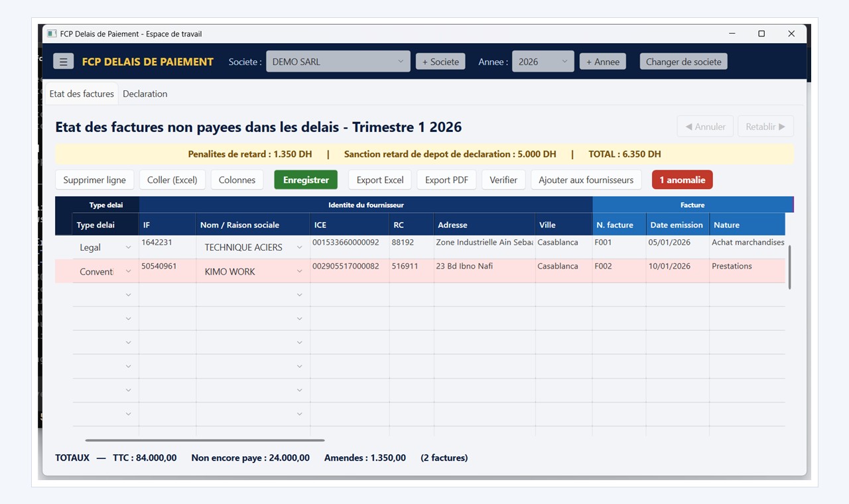Screen dimensions: 849x504
Task: Select RC cell 88192
Action: click(x=411, y=247)
